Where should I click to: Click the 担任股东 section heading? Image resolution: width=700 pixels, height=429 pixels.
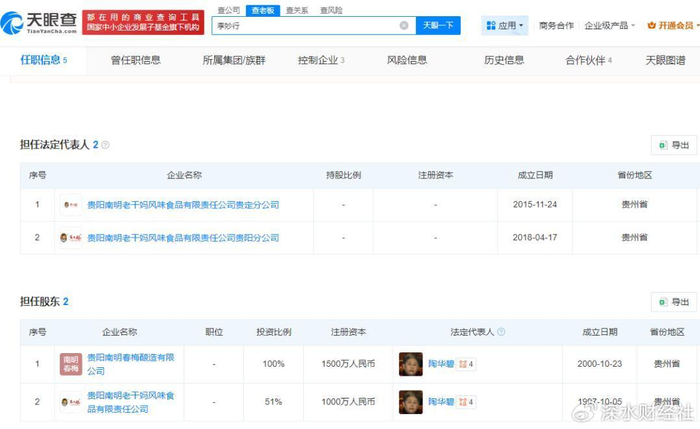[44, 301]
